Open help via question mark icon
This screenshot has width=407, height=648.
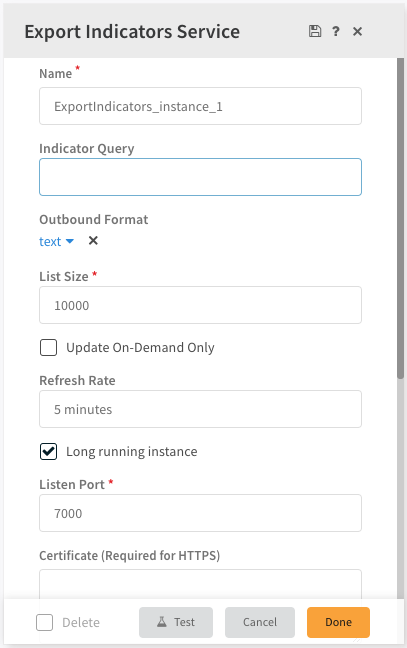coord(336,31)
